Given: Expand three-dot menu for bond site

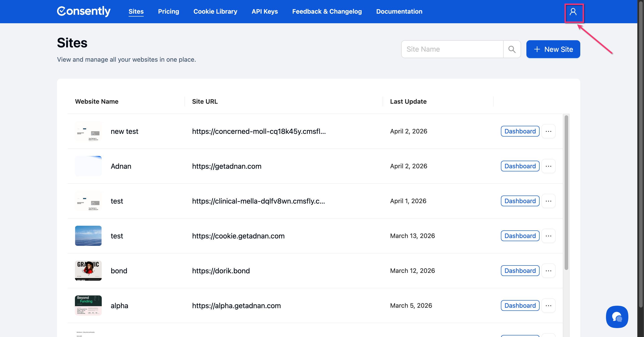Looking at the screenshot, I should pyautogui.click(x=548, y=271).
